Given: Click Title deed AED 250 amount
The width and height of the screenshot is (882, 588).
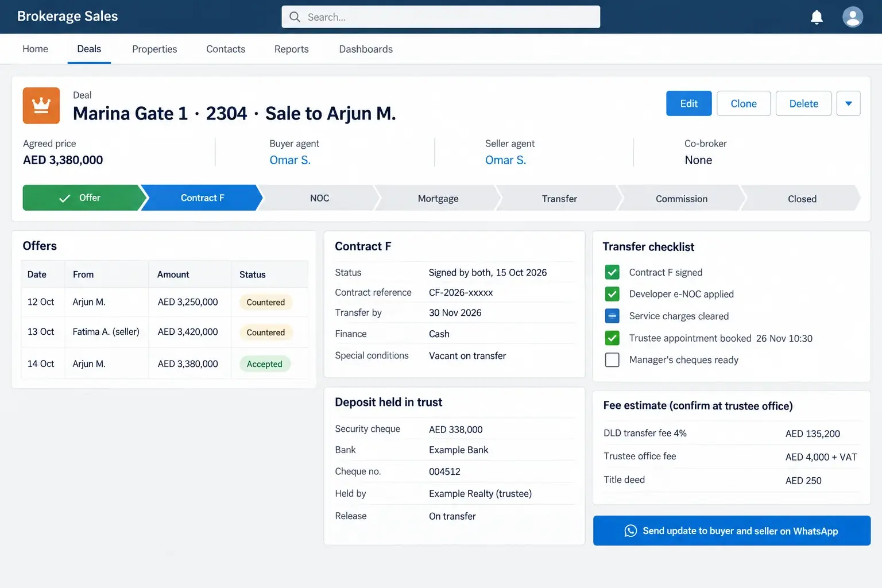Looking at the screenshot, I should tap(803, 481).
